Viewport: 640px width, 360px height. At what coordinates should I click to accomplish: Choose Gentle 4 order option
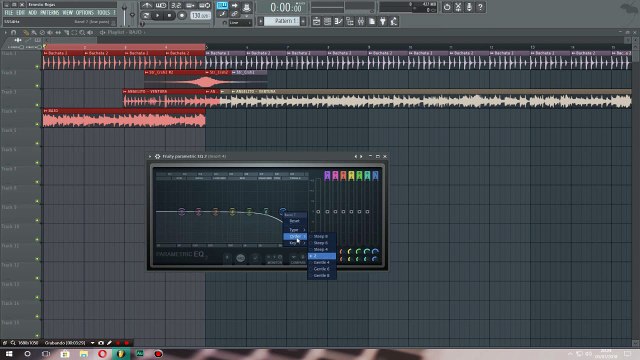click(x=322, y=262)
